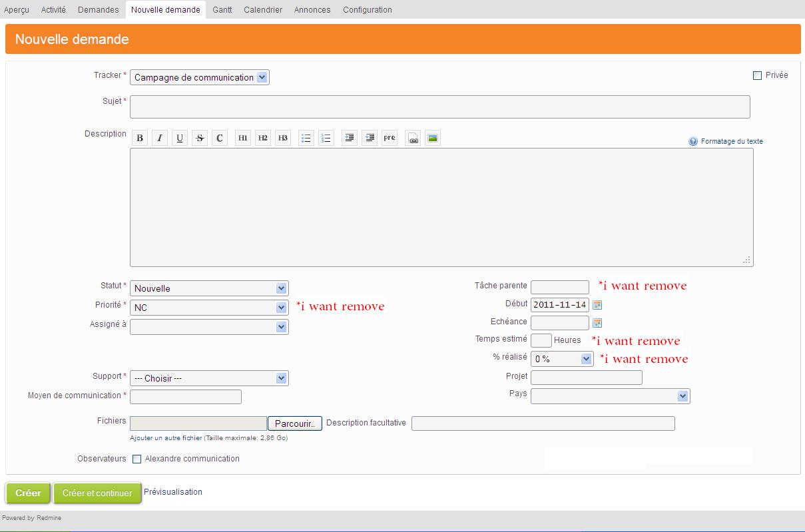Open % réalisé dropdown showing 0 %

click(562, 359)
